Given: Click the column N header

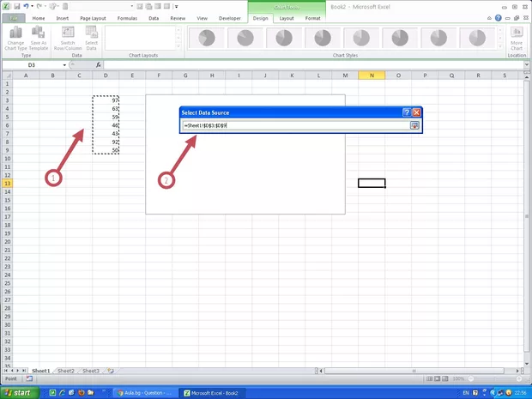Looking at the screenshot, I should click(x=372, y=76).
